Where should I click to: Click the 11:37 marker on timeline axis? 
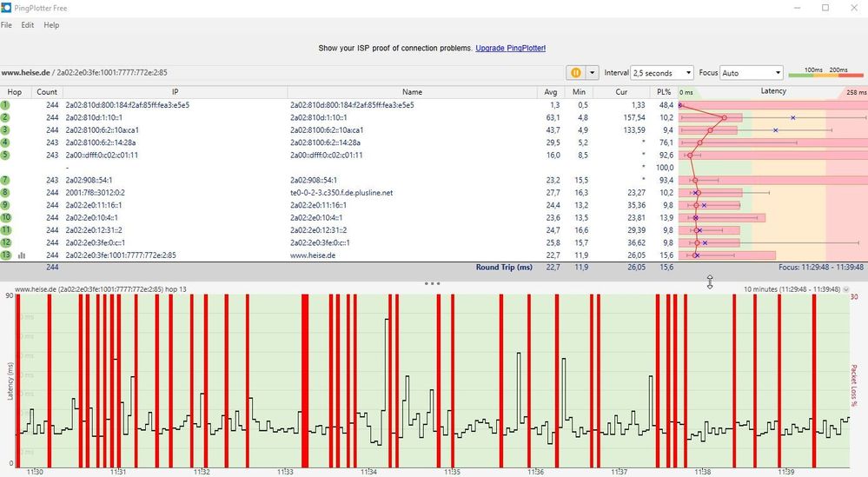coord(619,472)
